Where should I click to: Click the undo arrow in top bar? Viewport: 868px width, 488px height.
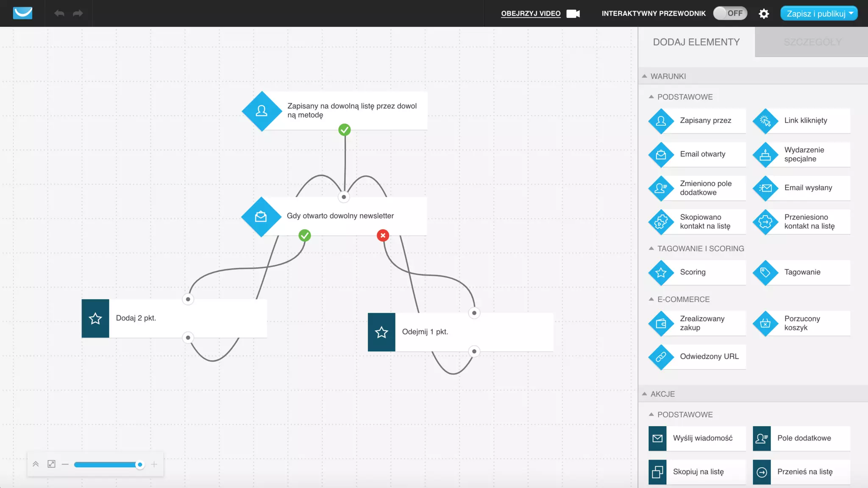[x=59, y=14]
